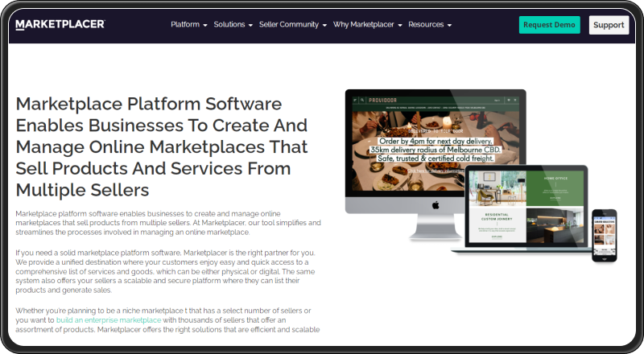Click the Marketplacer logo
This screenshot has width=644, height=354.
pyautogui.click(x=60, y=24)
